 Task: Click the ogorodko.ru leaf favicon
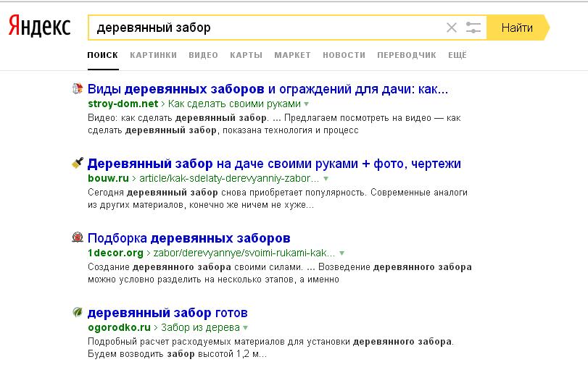click(x=78, y=312)
